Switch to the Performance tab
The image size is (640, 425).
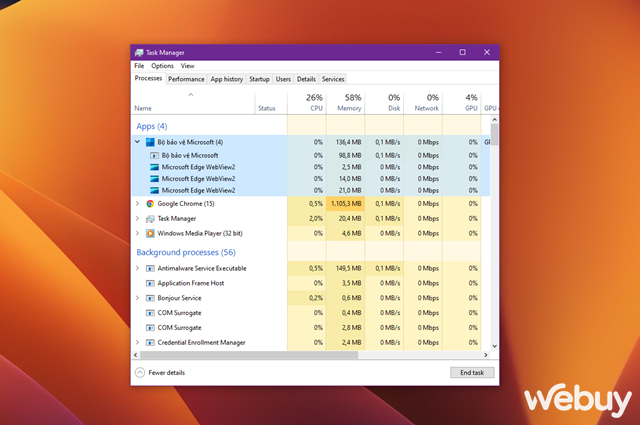[186, 79]
